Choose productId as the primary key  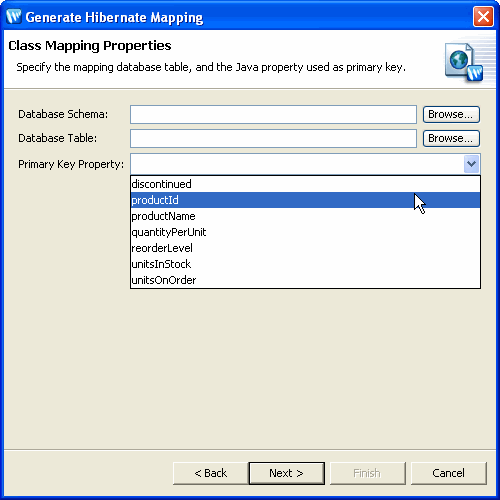[x=305, y=200]
